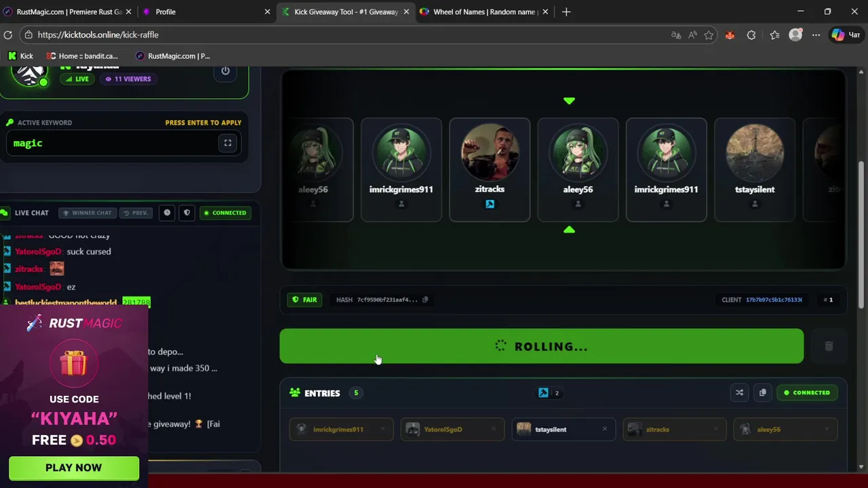This screenshot has width=868, height=488.
Task: Open the browser profile avatar
Action: pyautogui.click(x=796, y=35)
